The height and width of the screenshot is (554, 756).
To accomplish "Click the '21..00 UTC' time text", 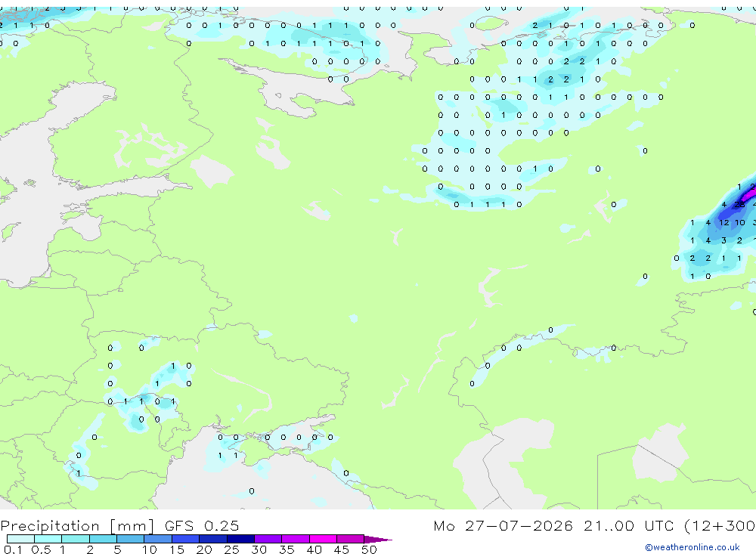I will (627, 525).
